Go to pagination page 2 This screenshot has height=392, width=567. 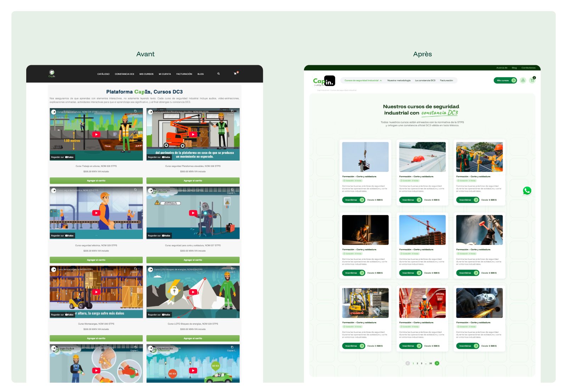[x=417, y=363]
